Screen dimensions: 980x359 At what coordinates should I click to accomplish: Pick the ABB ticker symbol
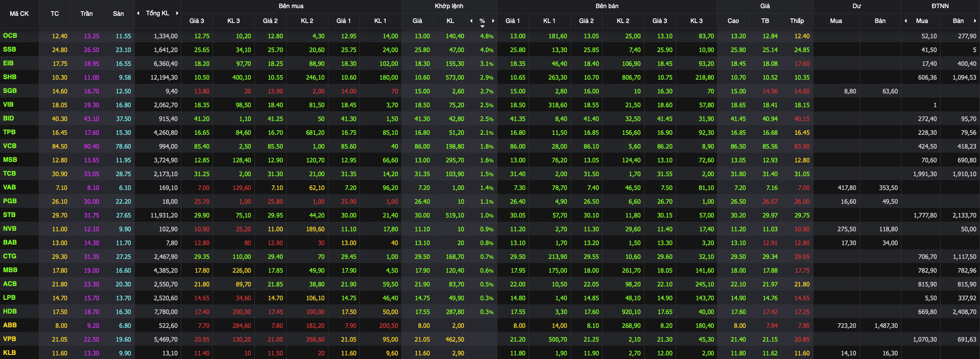[x=10, y=325]
